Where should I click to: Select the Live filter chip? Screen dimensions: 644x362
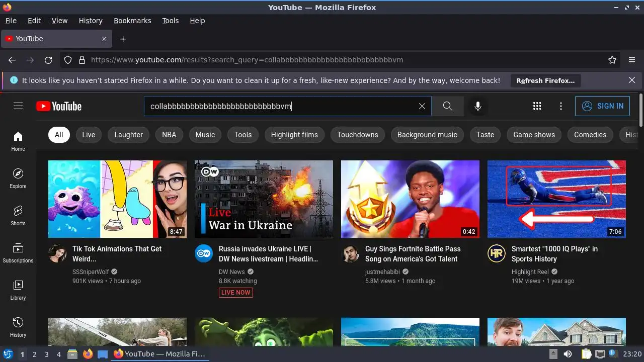pyautogui.click(x=89, y=135)
